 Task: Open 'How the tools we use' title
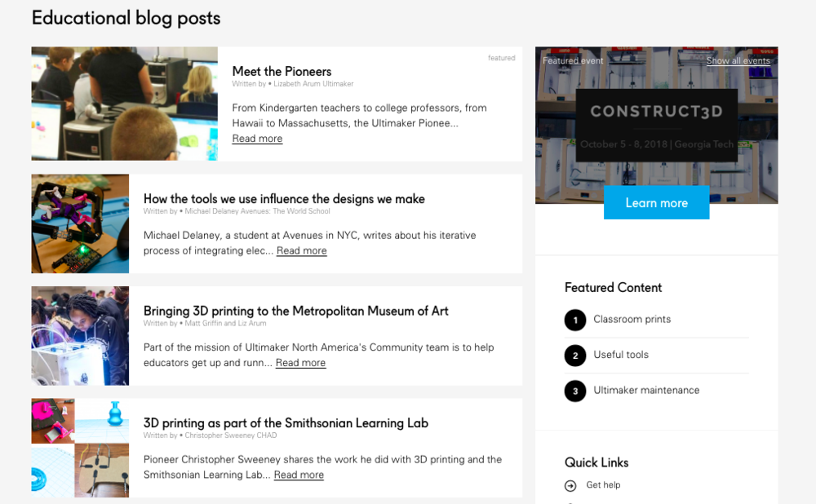coord(284,199)
